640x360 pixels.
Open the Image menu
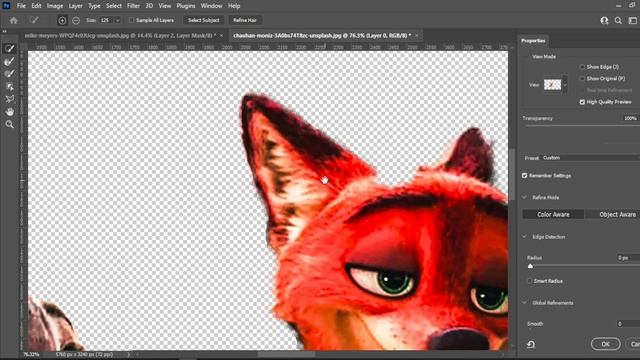(x=55, y=6)
